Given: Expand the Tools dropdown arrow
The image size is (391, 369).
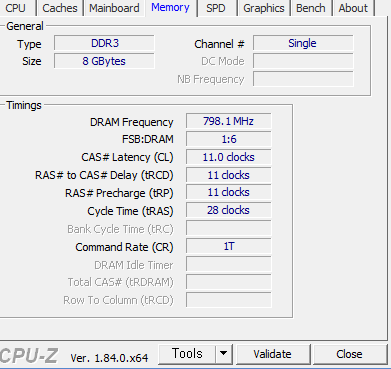Looking at the screenshot, I should pos(224,354).
